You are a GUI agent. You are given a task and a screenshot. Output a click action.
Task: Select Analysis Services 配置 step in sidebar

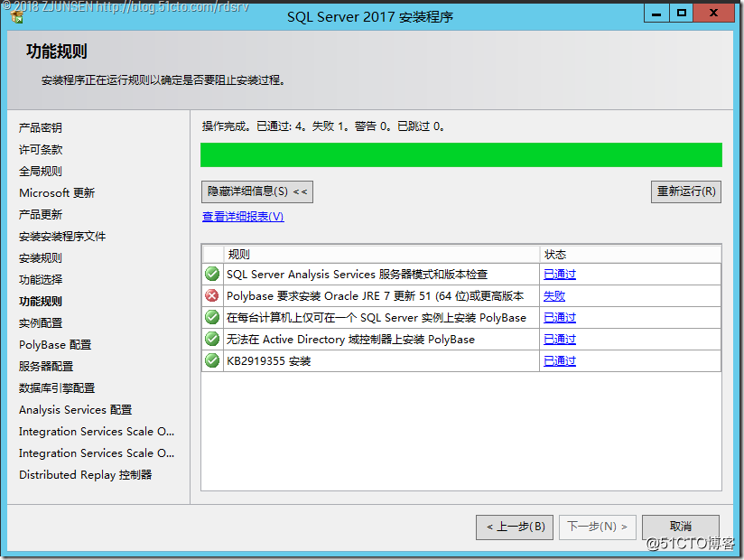click(76, 409)
